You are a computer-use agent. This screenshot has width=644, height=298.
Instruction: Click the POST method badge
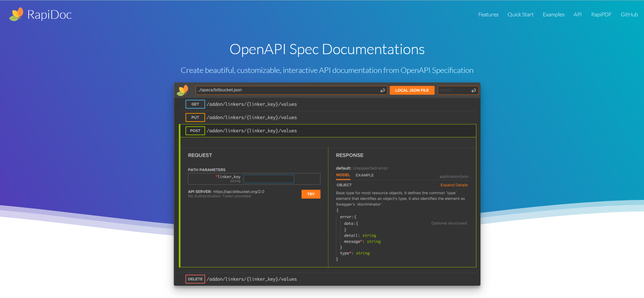coord(195,131)
